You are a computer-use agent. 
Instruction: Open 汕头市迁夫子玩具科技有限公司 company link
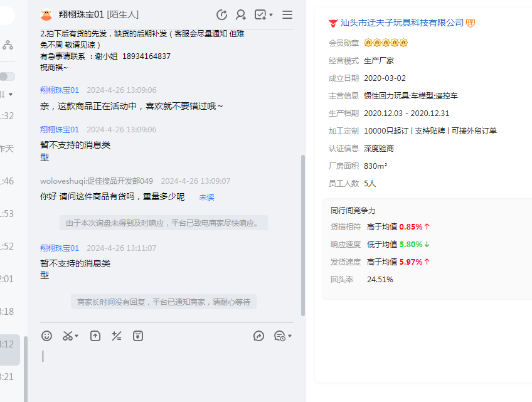pos(402,23)
